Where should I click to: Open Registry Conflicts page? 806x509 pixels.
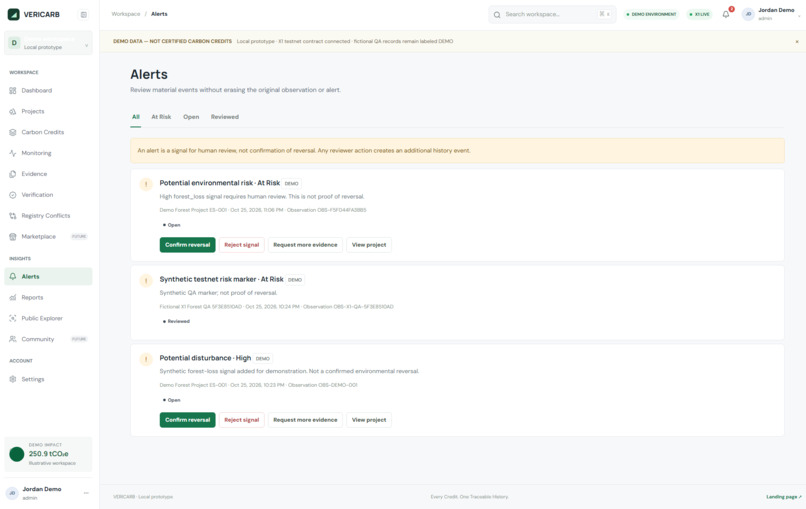pyautogui.click(x=48, y=216)
